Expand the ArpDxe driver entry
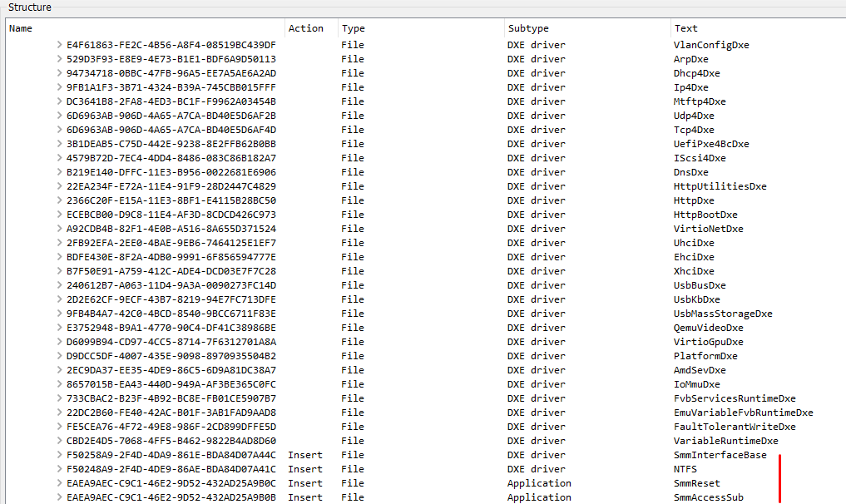The width and height of the screenshot is (846, 504). click(x=58, y=58)
